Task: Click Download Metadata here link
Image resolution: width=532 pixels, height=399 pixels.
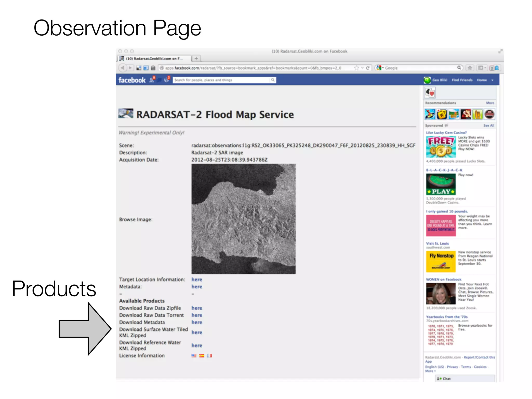Action: [197, 322]
